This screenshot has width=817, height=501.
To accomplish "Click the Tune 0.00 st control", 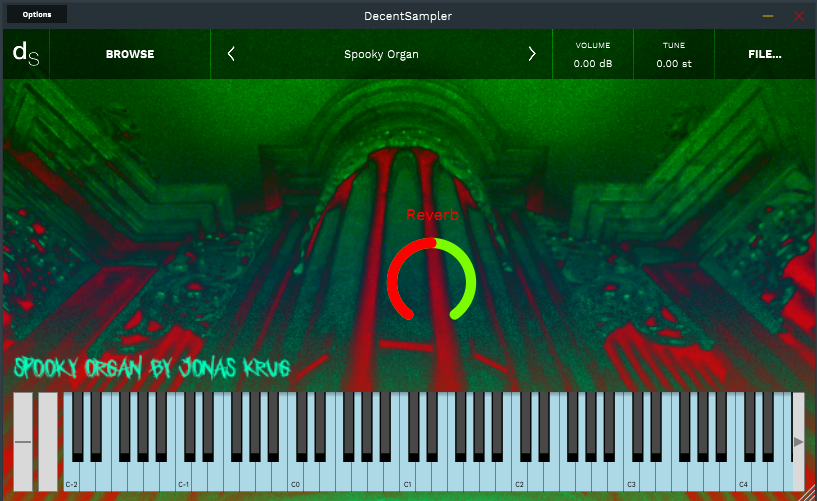I will (674, 55).
